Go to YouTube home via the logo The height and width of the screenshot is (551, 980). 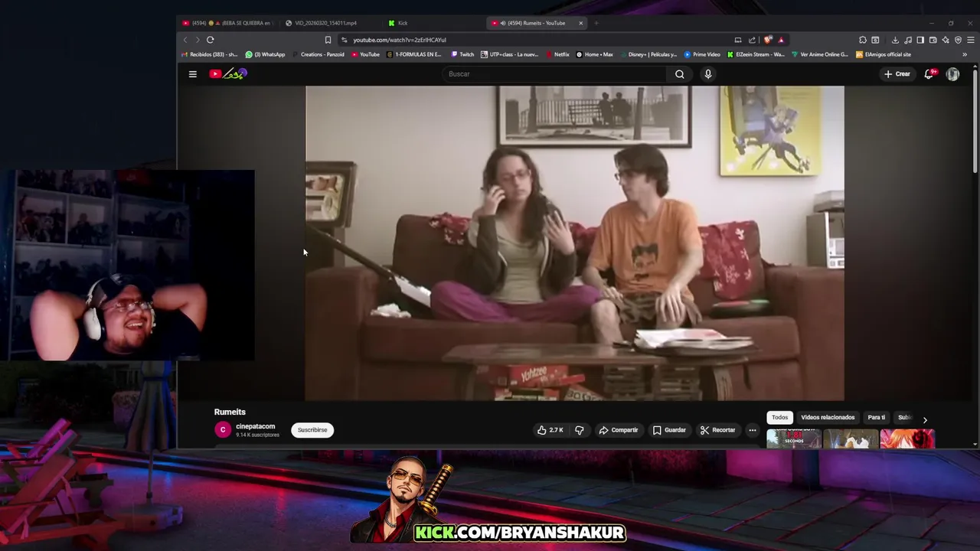(228, 73)
